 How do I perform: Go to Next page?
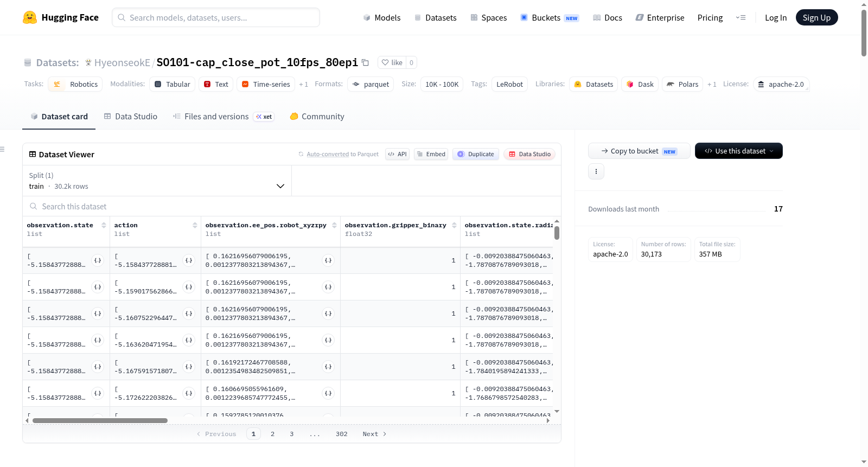tap(374, 434)
